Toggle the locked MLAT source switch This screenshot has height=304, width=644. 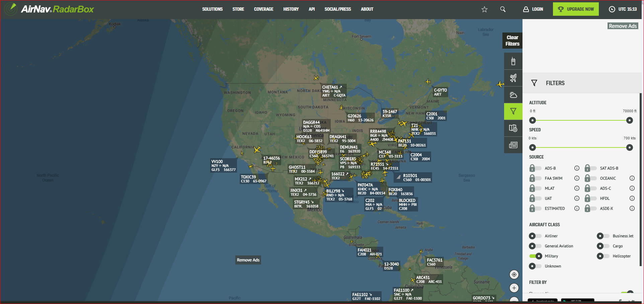535,188
